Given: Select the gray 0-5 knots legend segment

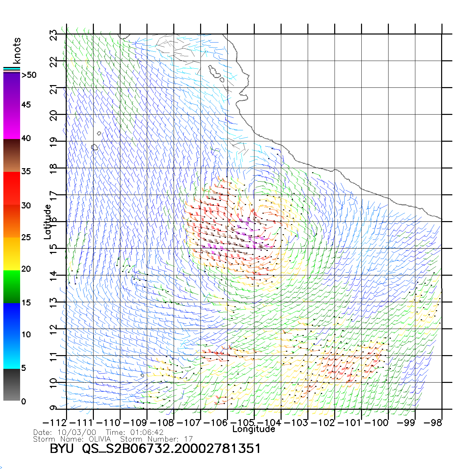Looking at the screenshot, I should [12, 385].
